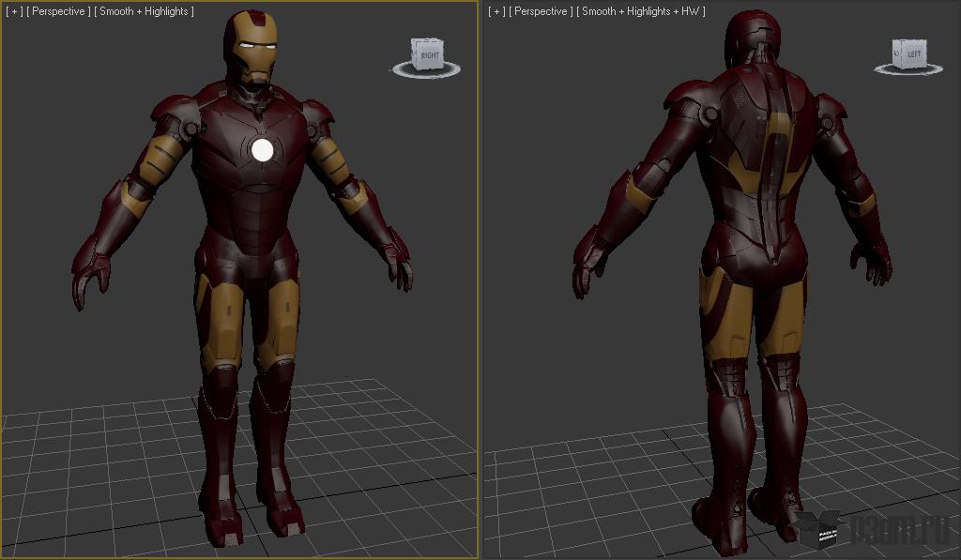
Task: Open the Smooth + Highlights shading menu
Action: (144, 11)
